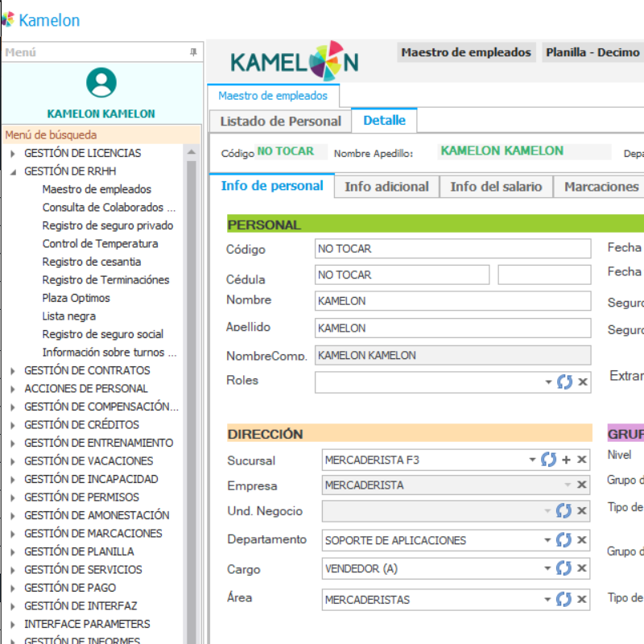Image resolution: width=644 pixels, height=644 pixels.
Task: Clear the Und. Negocio field
Action: (x=581, y=511)
